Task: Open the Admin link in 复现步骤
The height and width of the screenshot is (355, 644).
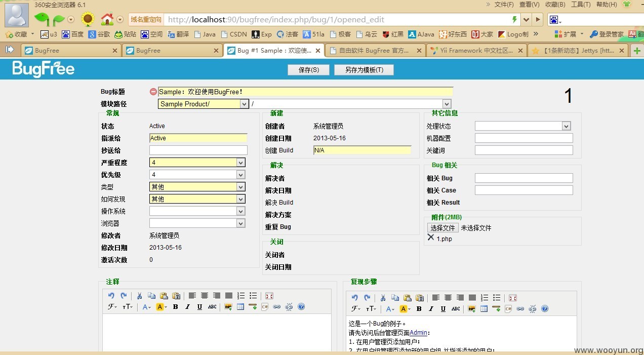Action: pos(419,333)
